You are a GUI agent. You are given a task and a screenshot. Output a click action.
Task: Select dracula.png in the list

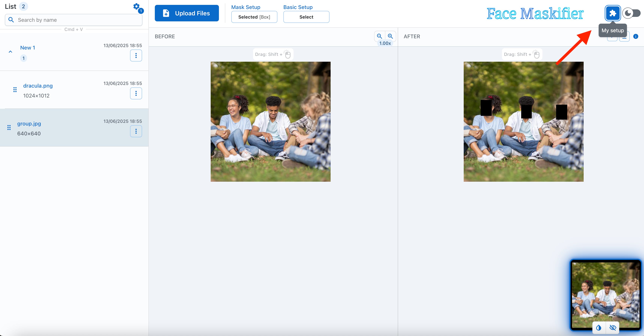tap(38, 86)
